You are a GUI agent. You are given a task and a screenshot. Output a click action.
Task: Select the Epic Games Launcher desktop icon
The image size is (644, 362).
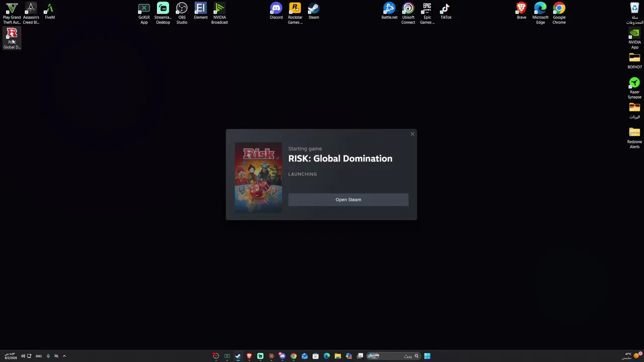427,14
